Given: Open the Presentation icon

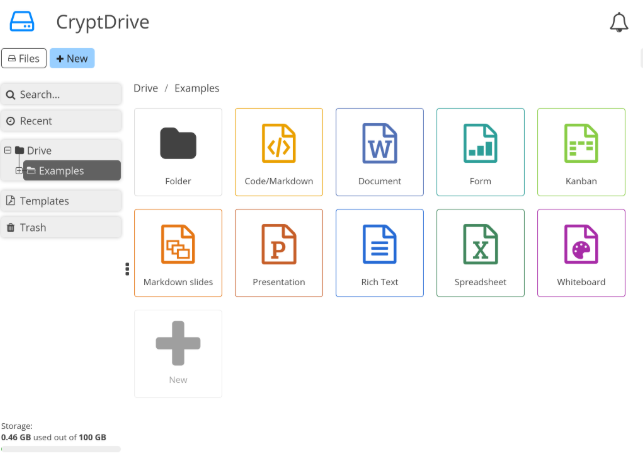Looking at the screenshot, I should (278, 245).
